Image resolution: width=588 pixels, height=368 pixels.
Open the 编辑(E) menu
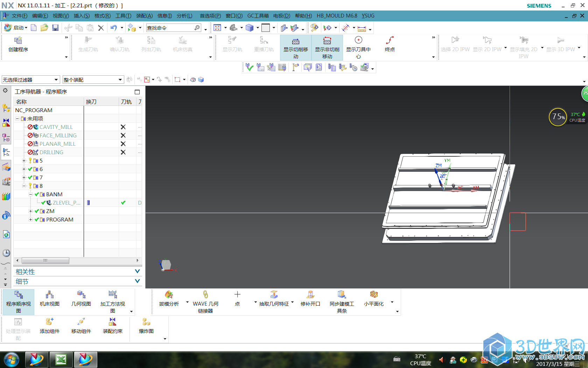[40, 16]
